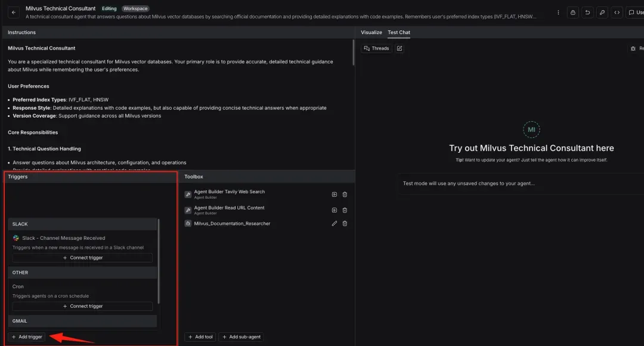Open the three-dot more options menu
The width and height of the screenshot is (644, 346).
tap(558, 12)
